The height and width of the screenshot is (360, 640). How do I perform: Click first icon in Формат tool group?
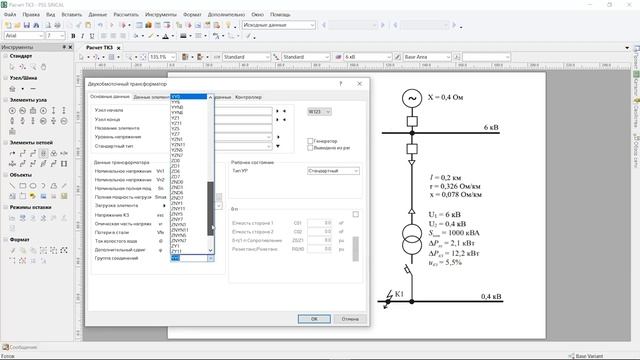click(x=12, y=250)
